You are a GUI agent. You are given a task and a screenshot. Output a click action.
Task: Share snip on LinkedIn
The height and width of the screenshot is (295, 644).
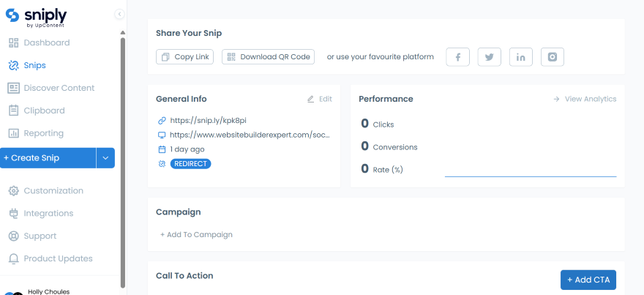coord(520,57)
